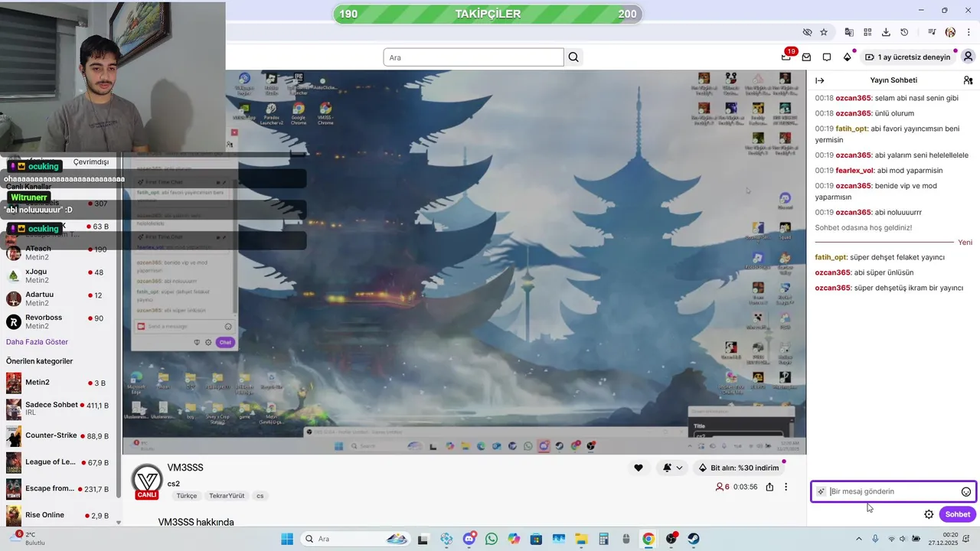Open Chrome history icon
980x551 pixels.
[904, 32]
